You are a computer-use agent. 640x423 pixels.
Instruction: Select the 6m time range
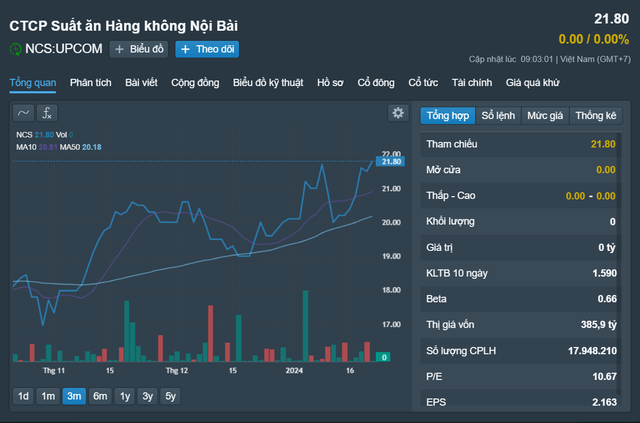(x=99, y=396)
